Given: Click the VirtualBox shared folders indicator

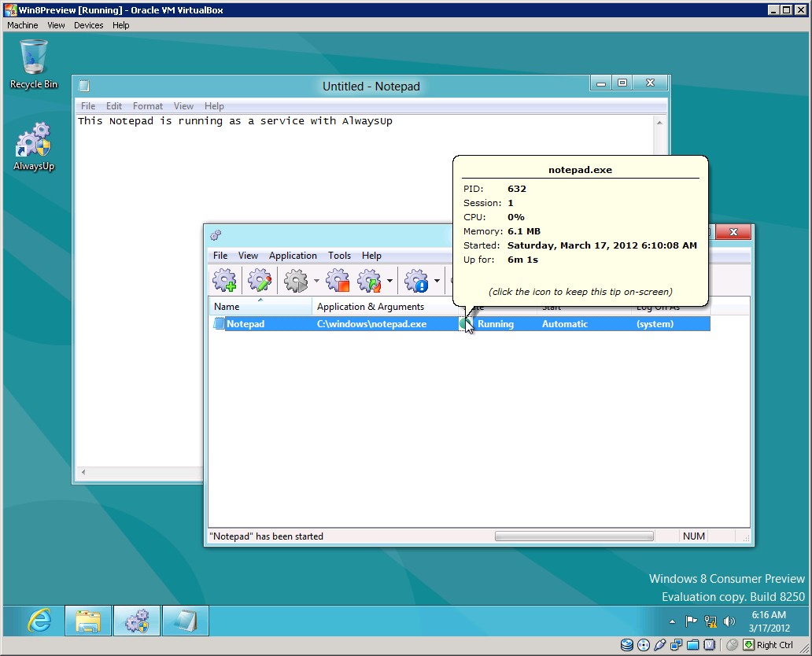Looking at the screenshot, I should click(x=693, y=645).
